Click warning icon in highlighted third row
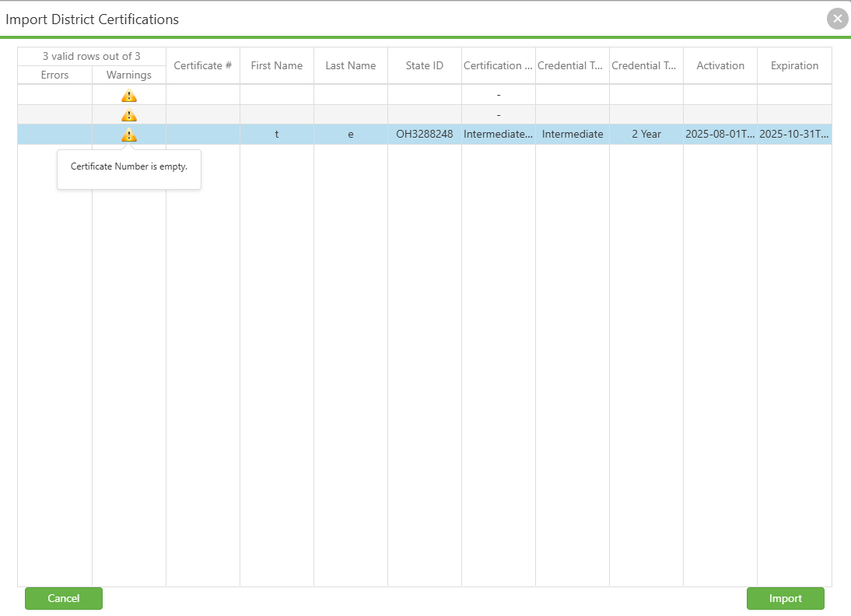851x616 pixels. point(128,135)
